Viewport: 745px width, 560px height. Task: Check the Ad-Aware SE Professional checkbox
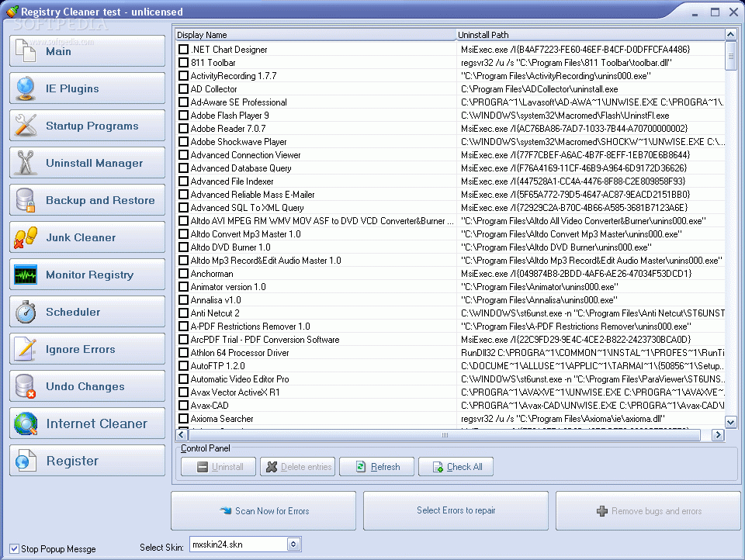click(183, 102)
